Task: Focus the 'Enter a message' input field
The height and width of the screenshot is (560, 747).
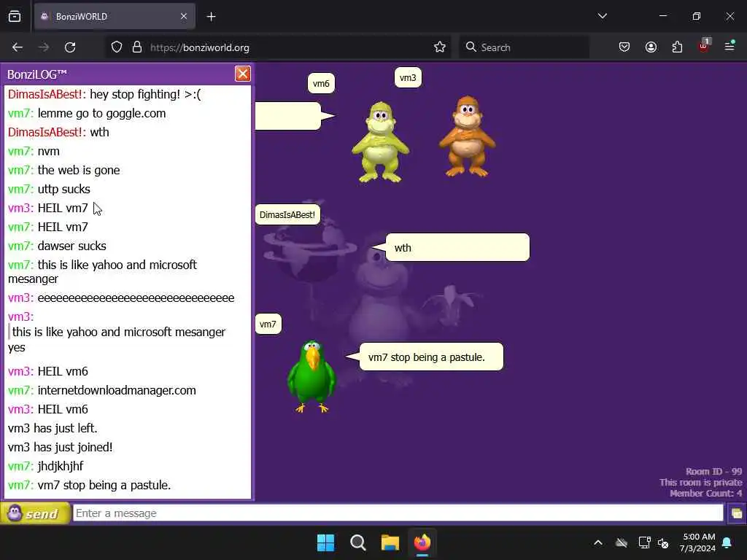Action: (398, 513)
